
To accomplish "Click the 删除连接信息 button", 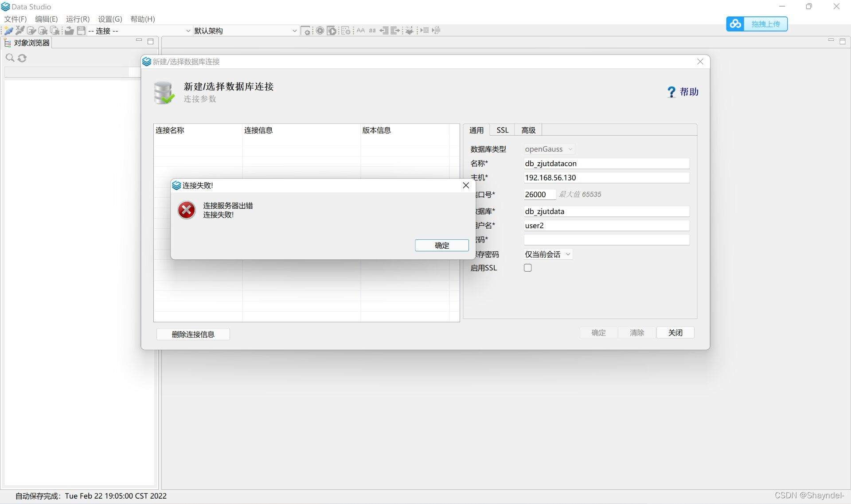I will pos(193,334).
